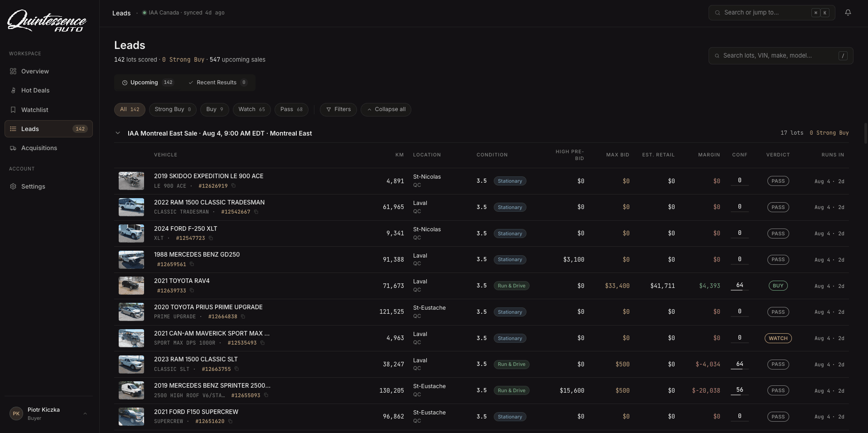The width and height of the screenshot is (868, 433).
Task: Click the 2020 TOYOTA PRIUS PRIME UPGRADE title
Action: tap(208, 307)
